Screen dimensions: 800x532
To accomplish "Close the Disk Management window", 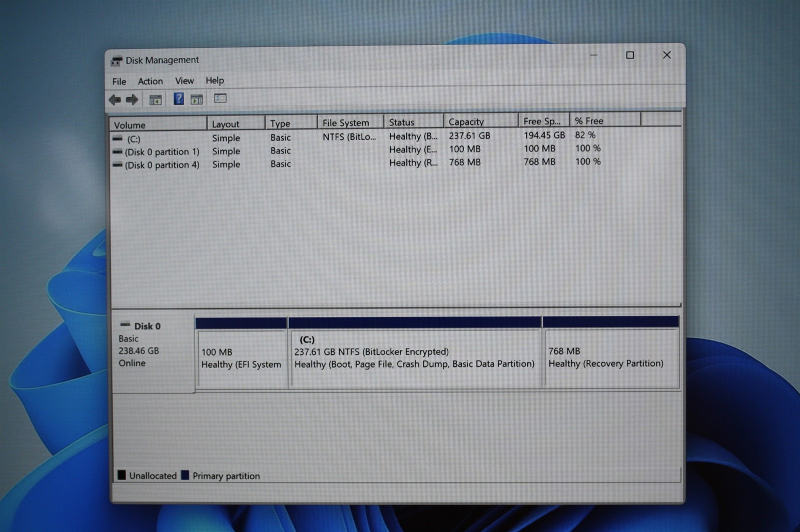I will [x=667, y=55].
